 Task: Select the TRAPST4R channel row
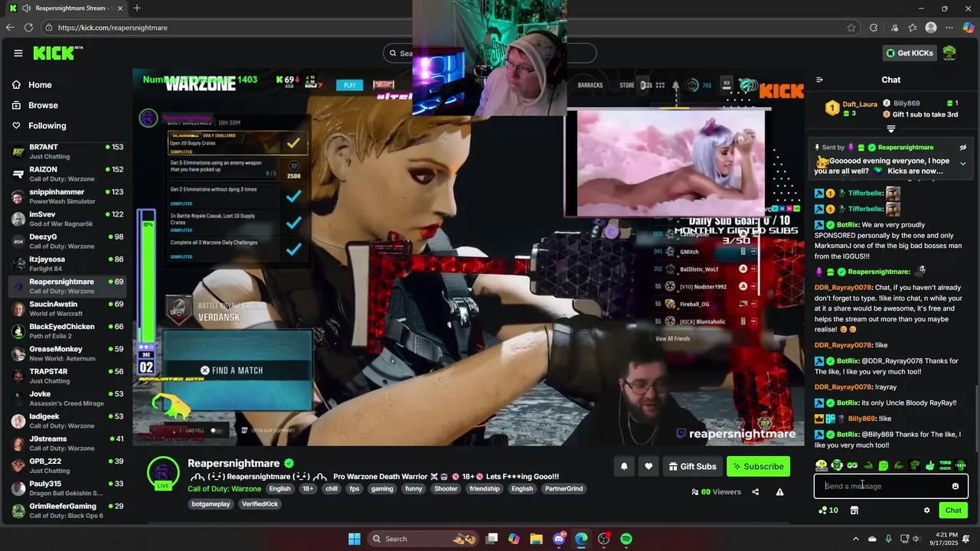tap(67, 376)
